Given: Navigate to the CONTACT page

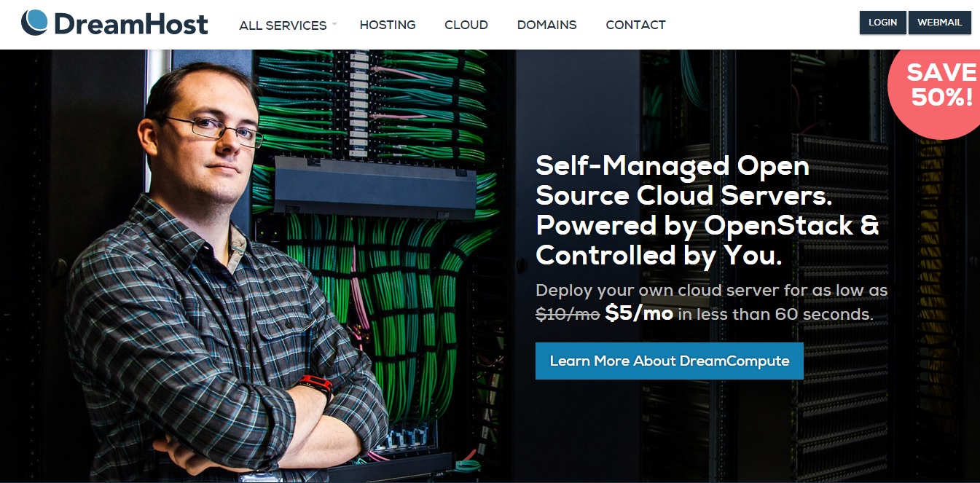Looking at the screenshot, I should click(x=635, y=25).
